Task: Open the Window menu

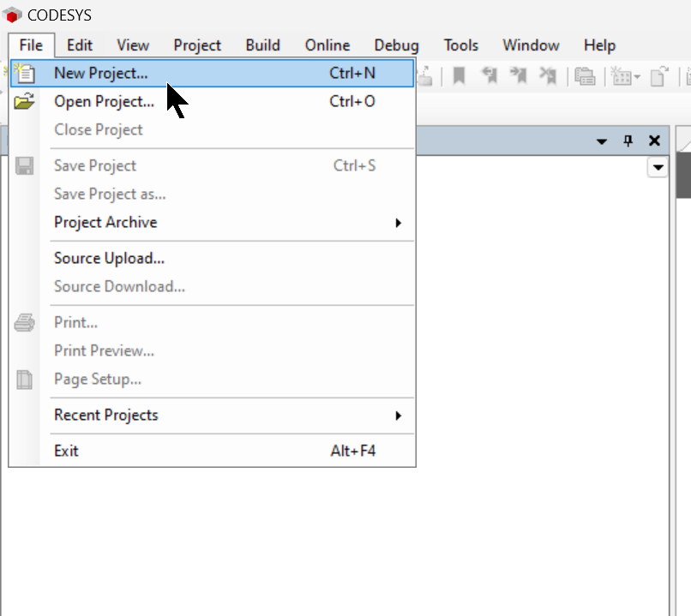Action: coord(531,45)
